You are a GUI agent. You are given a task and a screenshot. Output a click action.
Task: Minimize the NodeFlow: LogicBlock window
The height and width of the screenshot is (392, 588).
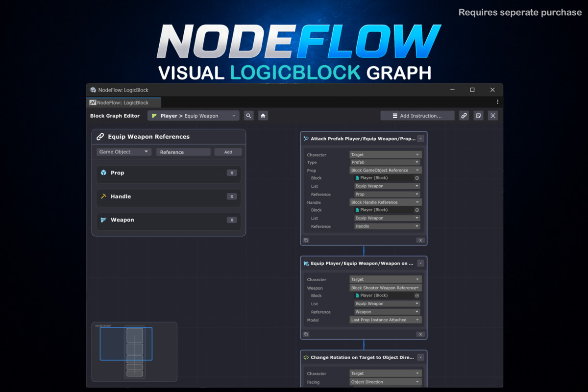[452, 90]
